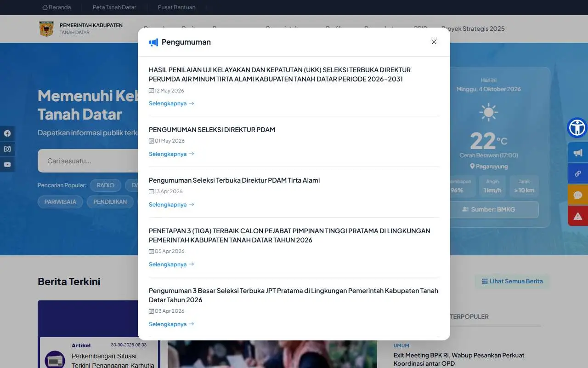This screenshot has width=588, height=368.
Task: Click the blue megaphone announcements side button
Action: (578, 153)
